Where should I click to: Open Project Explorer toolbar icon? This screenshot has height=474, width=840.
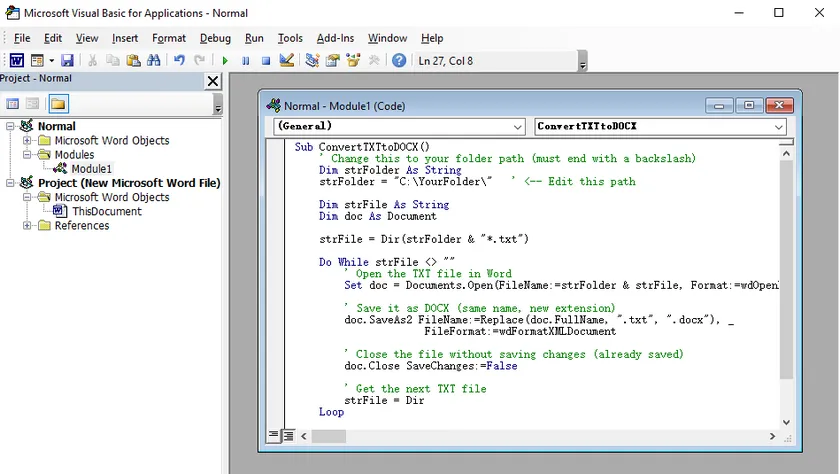312,61
